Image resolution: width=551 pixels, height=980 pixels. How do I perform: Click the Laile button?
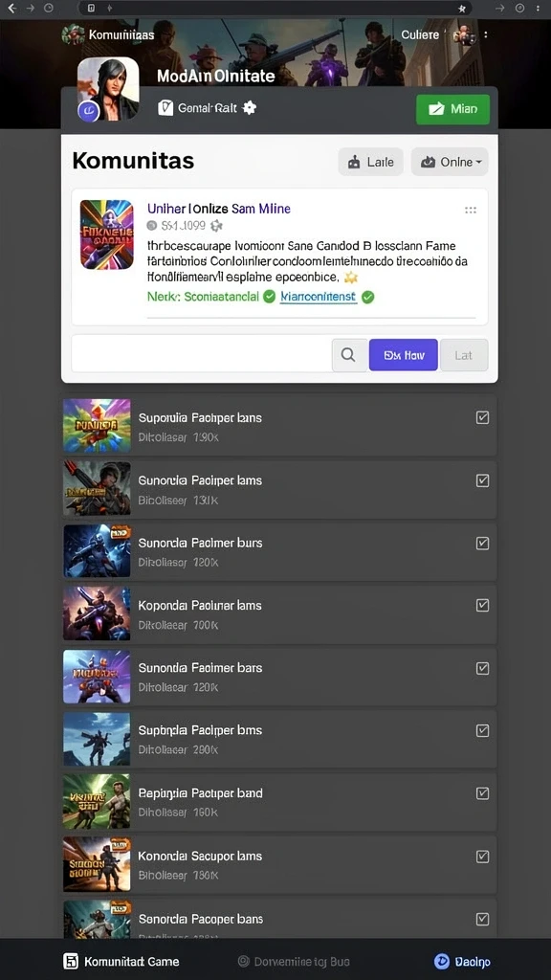point(371,162)
